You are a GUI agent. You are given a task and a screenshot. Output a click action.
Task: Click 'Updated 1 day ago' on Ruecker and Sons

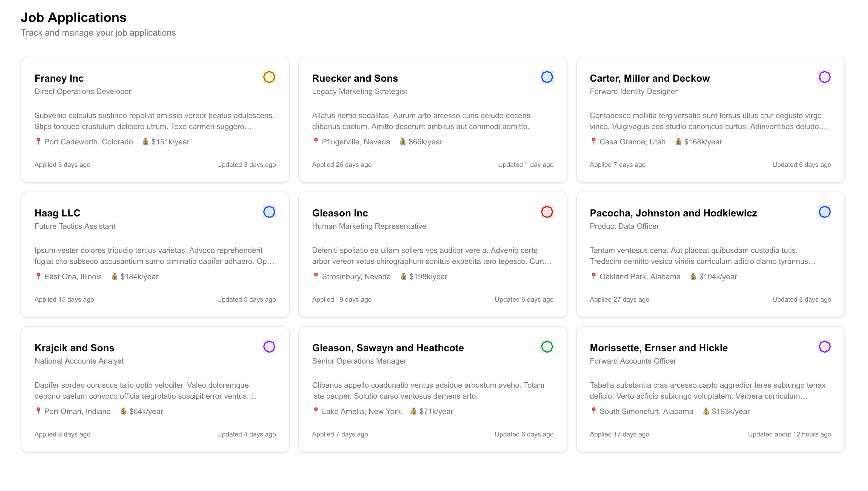click(x=525, y=164)
